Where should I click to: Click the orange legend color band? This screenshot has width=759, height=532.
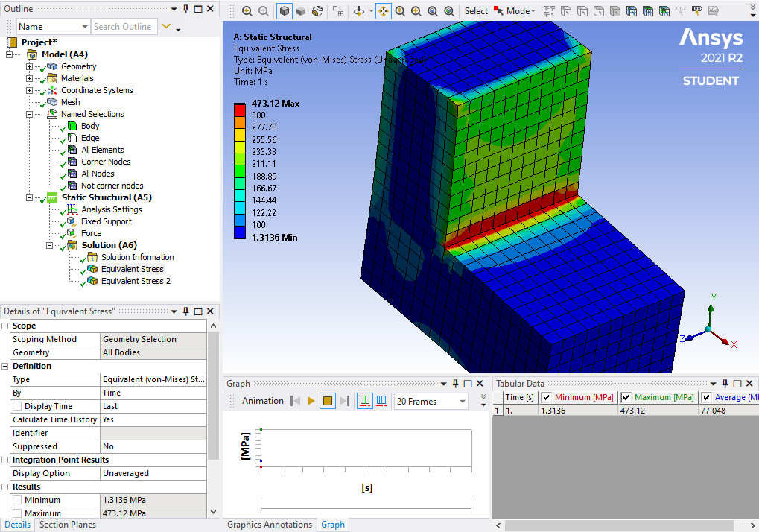click(x=240, y=122)
